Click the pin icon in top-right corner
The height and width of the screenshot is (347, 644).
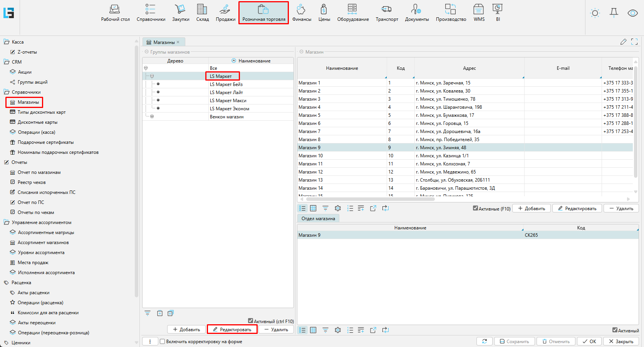click(614, 13)
